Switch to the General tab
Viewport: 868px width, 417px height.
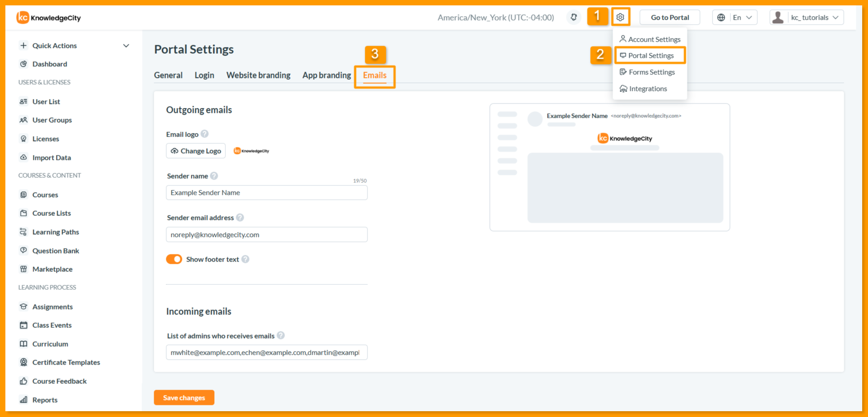(168, 75)
